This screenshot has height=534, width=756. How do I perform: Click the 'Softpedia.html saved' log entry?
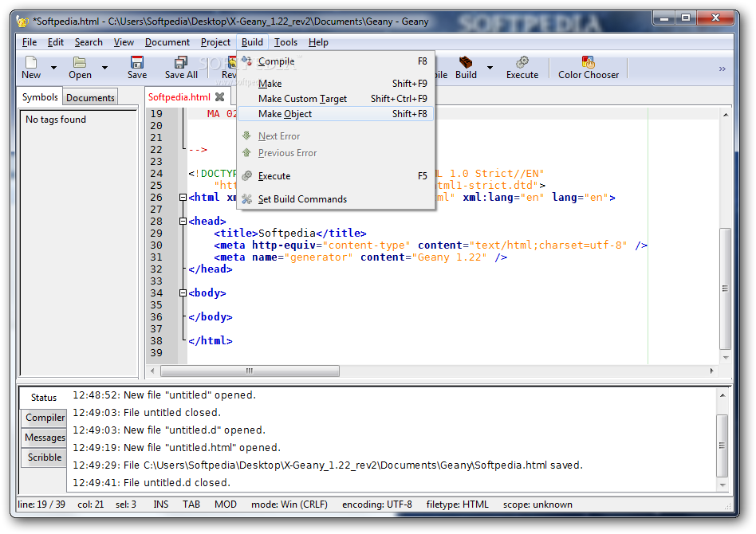coord(328,465)
